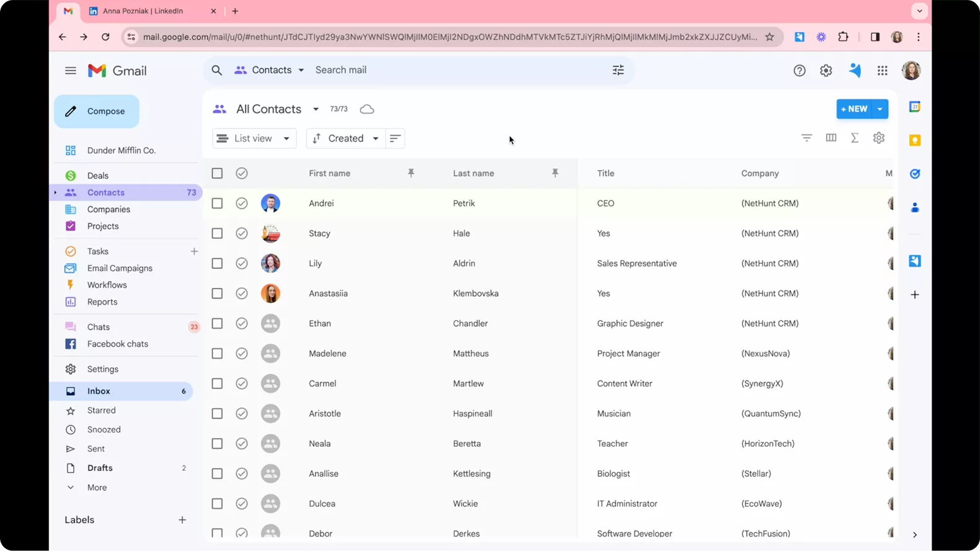
Task: Open Gmail settings gear in header
Action: click(826, 71)
